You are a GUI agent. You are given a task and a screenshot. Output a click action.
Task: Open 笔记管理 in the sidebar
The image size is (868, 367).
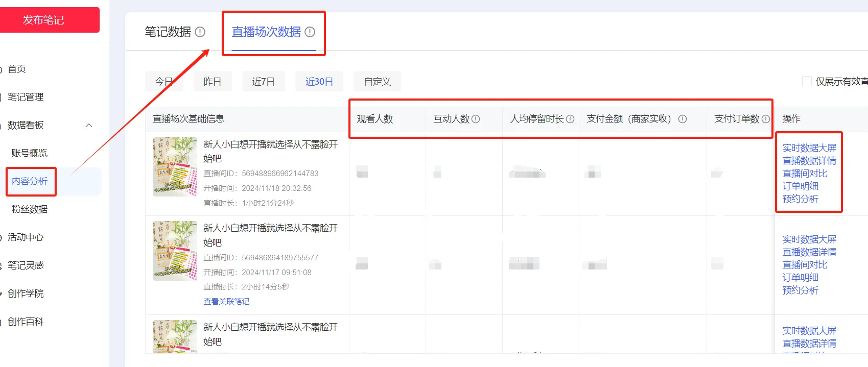(26, 97)
